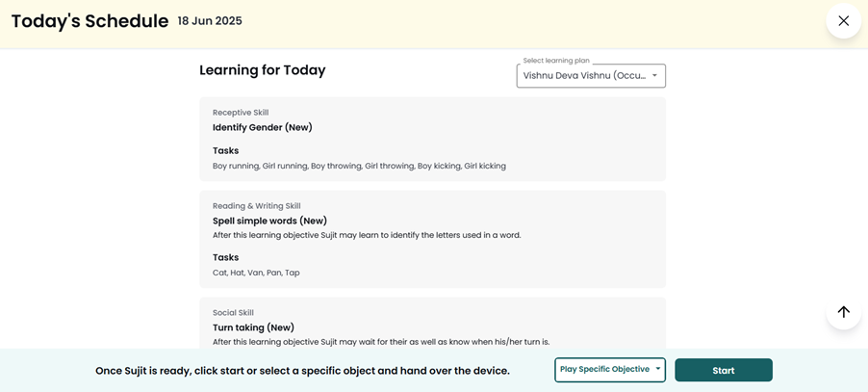The height and width of the screenshot is (392, 868).
Task: Select the Identify Gender (New) objective card
Action: [432, 139]
